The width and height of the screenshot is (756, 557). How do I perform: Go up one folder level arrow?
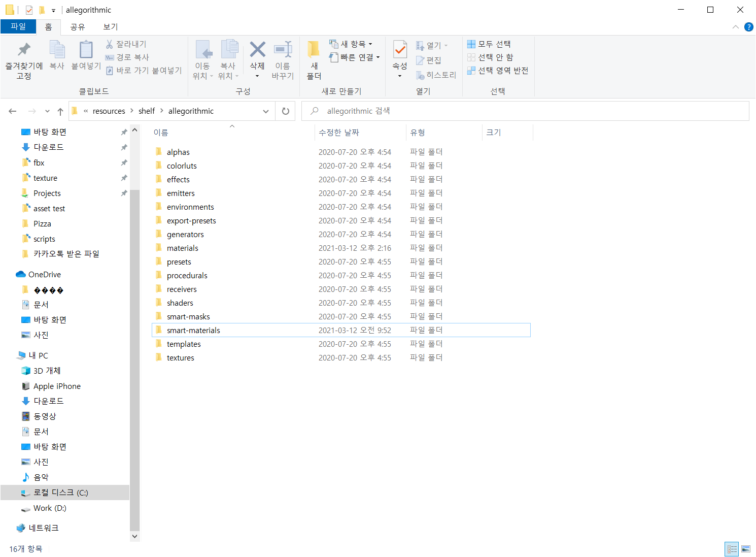click(60, 111)
